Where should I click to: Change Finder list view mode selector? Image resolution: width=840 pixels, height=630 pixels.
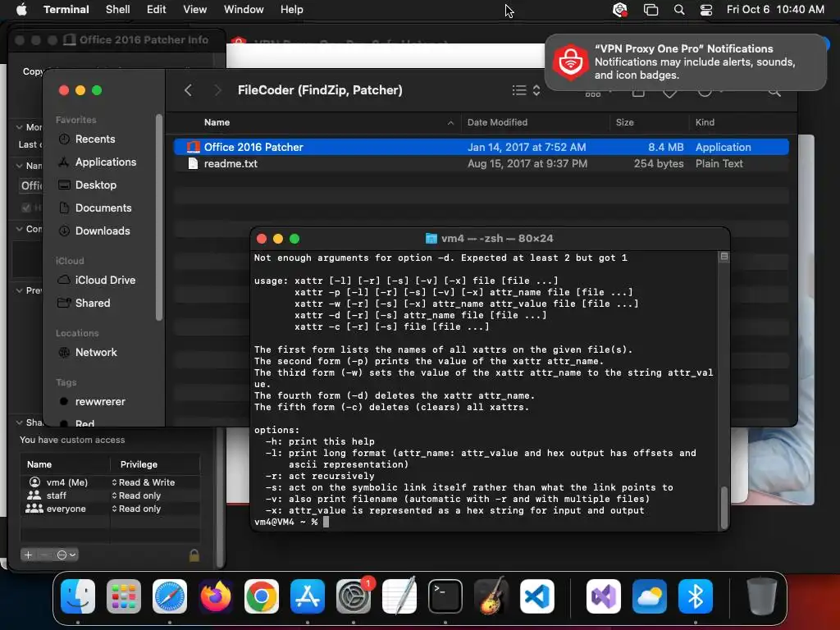(526, 90)
